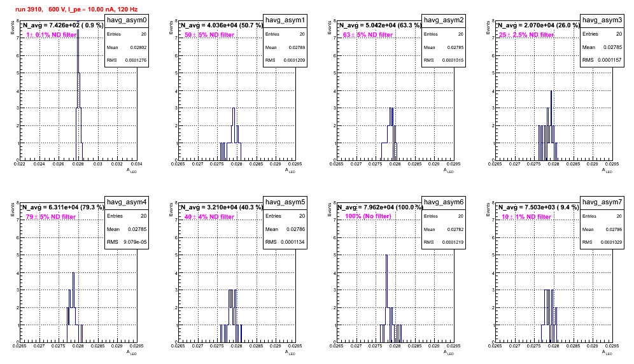Click the N_avg = 6.311e+04 label

62,207
